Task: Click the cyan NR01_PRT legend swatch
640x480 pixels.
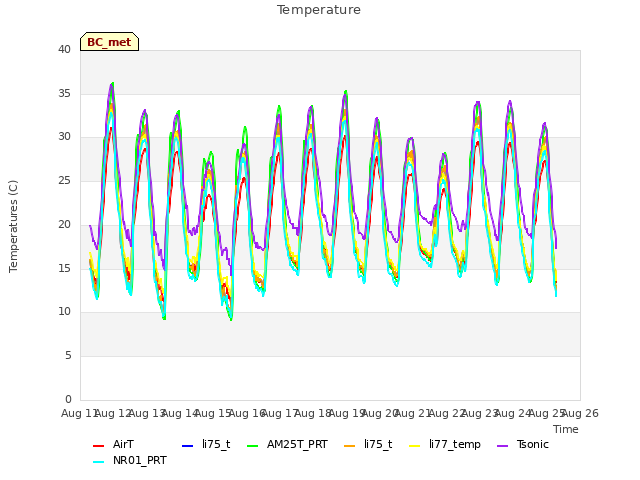Action: pos(98,461)
